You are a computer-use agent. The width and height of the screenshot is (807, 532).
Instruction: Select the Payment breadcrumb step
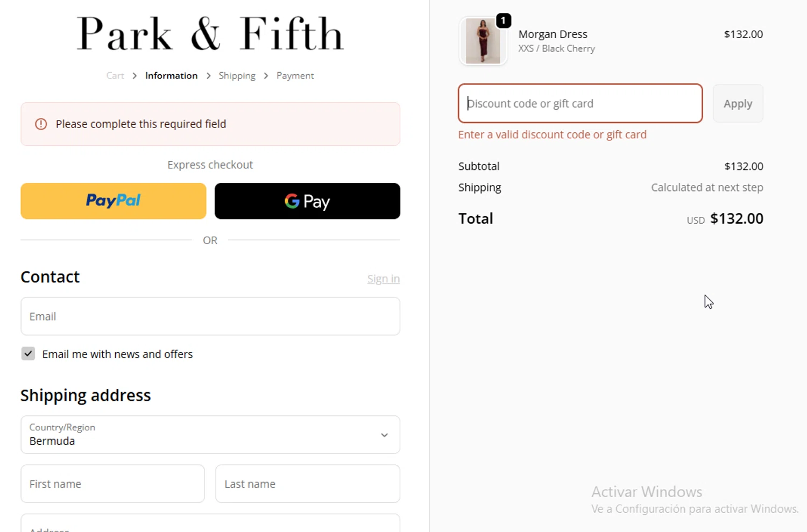(x=295, y=76)
